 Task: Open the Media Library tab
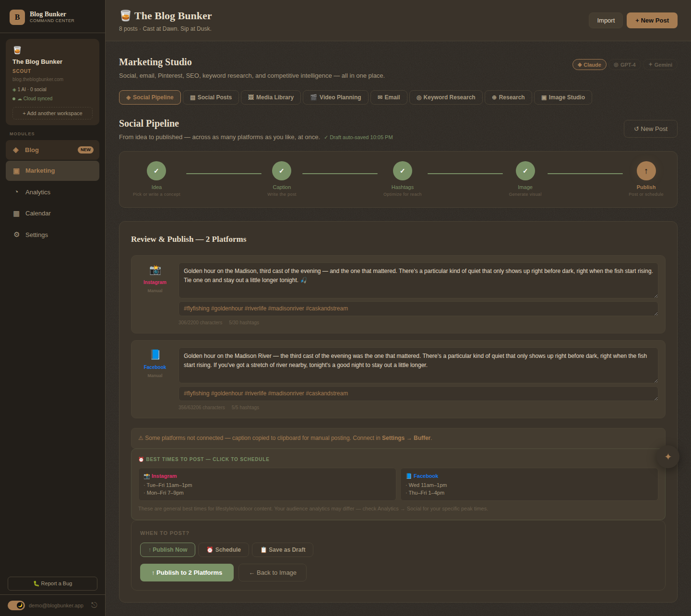(x=271, y=97)
